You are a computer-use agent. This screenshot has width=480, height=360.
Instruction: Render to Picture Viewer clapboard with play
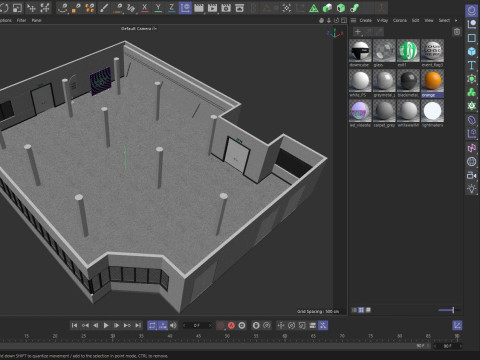212,8
